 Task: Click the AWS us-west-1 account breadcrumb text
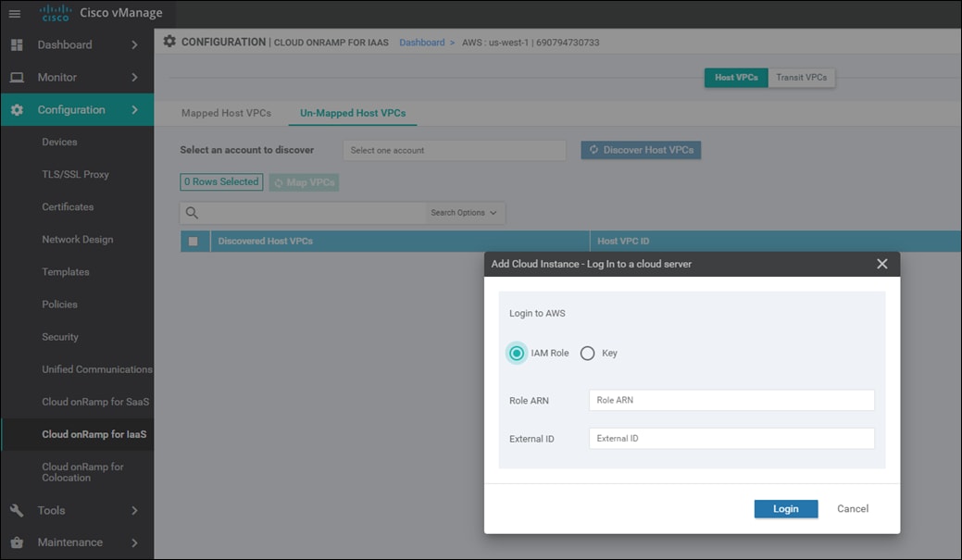coord(531,43)
